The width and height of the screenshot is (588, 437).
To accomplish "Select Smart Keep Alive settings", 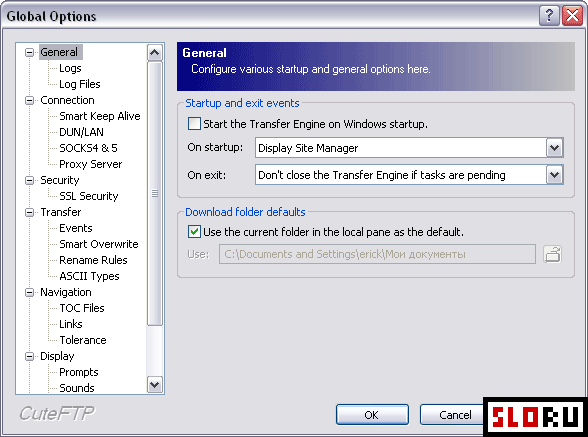I will point(100,116).
